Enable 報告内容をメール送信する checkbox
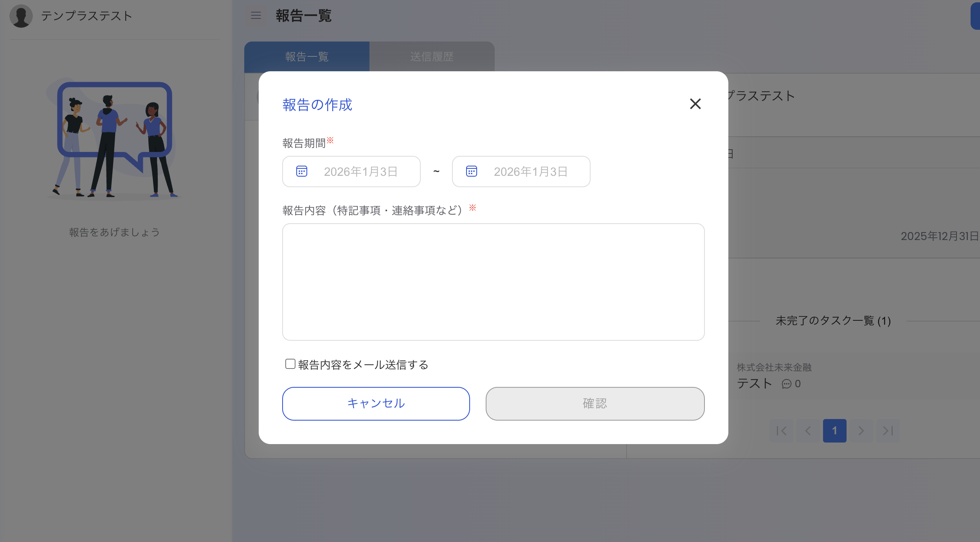Screen dimensions: 980x542 pos(290,364)
